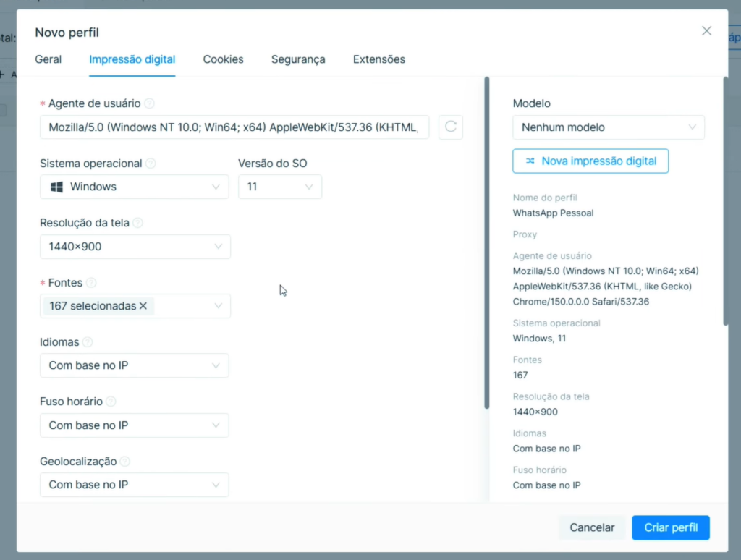This screenshot has height=560, width=741.
Task: Click help icon beside Fuso horário
Action: point(111,402)
